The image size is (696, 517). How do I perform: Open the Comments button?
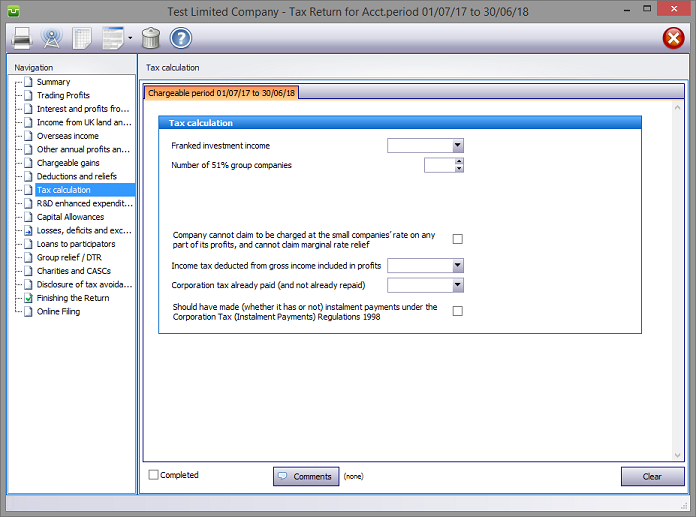click(306, 476)
